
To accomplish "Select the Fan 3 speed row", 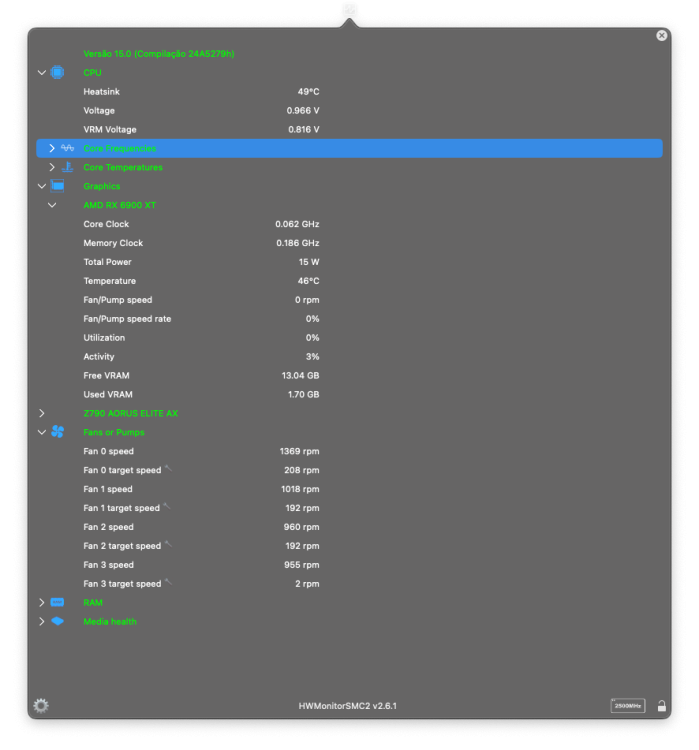I will pyautogui.click(x=349, y=565).
